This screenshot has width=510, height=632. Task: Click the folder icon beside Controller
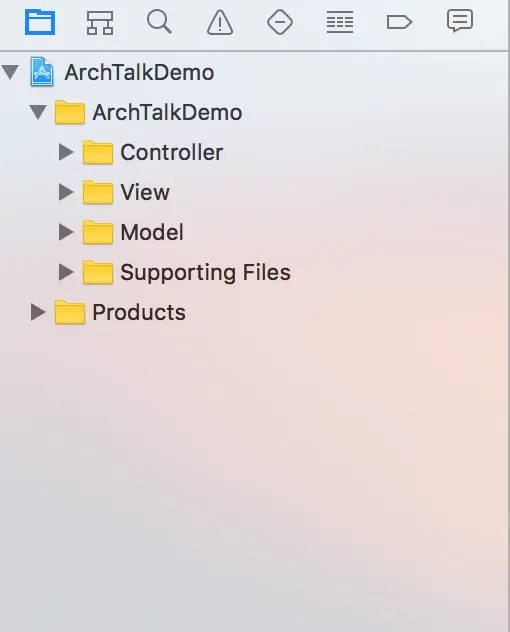[98, 152]
